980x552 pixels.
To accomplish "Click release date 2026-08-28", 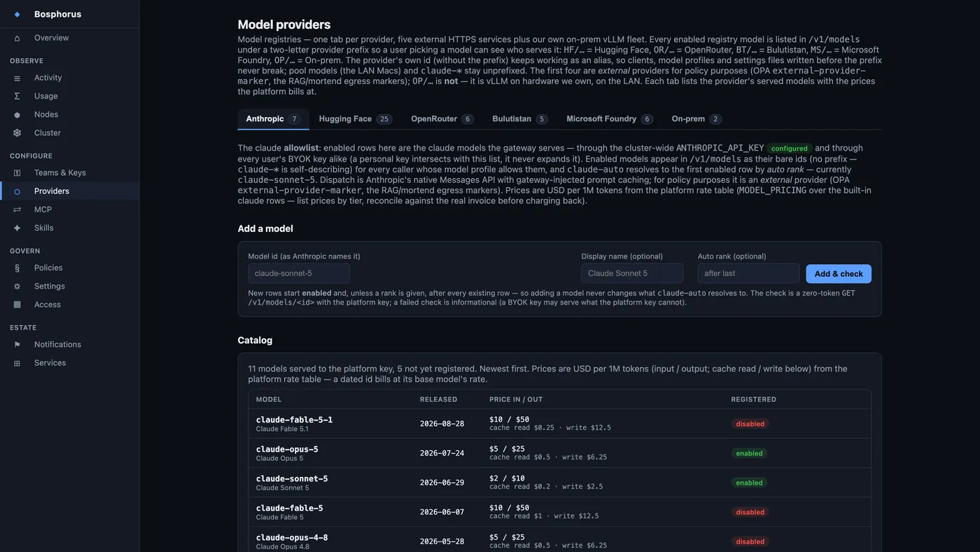I will (442, 424).
